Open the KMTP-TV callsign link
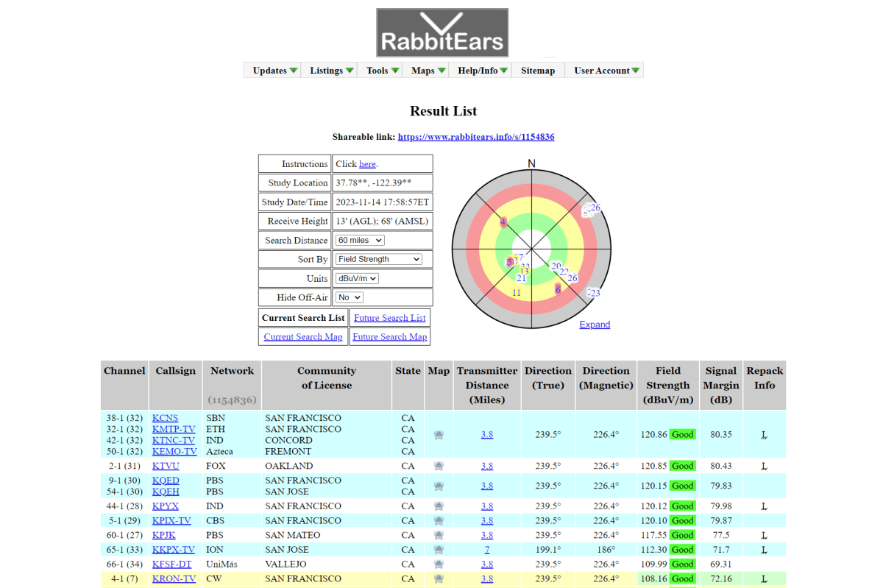Viewport: 883px width, 588px height. pos(174,429)
